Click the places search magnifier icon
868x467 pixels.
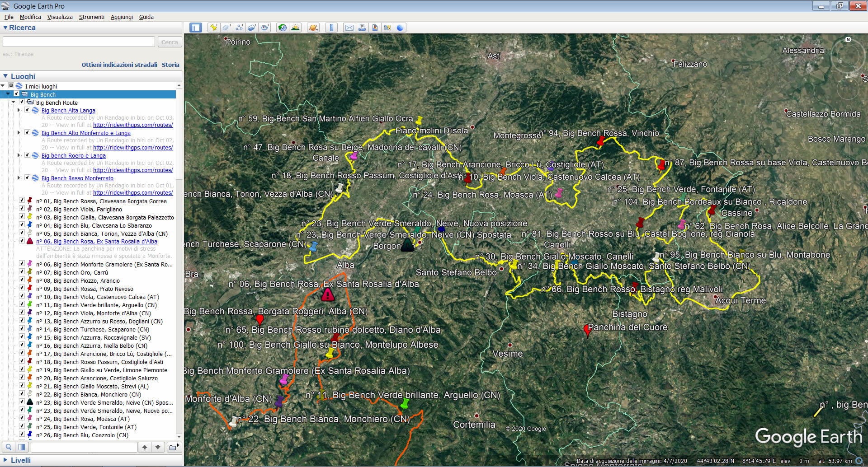click(9, 447)
